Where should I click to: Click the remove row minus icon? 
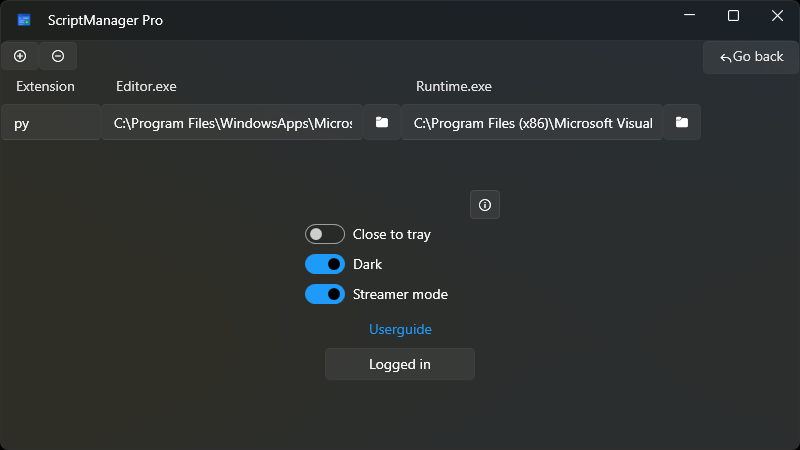pyautogui.click(x=58, y=56)
